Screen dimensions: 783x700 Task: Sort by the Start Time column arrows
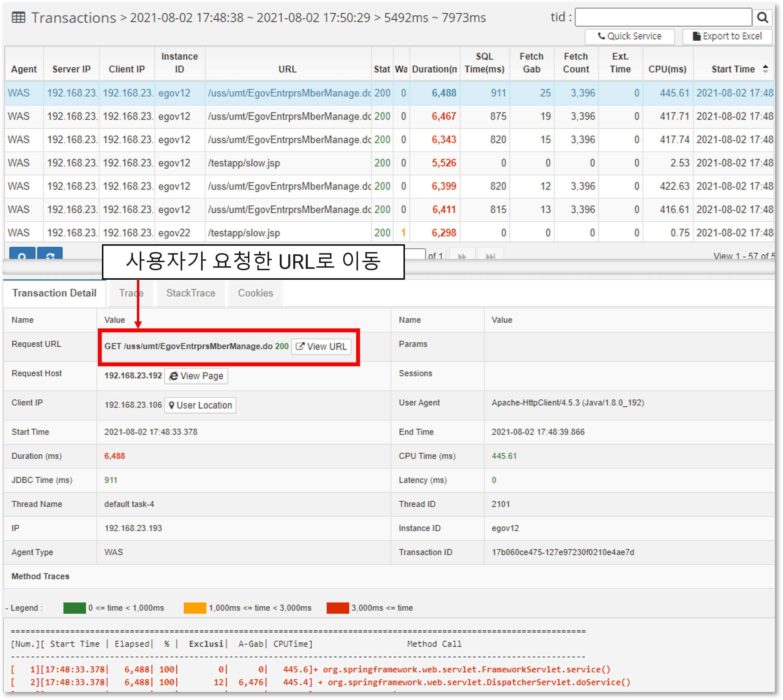765,69
